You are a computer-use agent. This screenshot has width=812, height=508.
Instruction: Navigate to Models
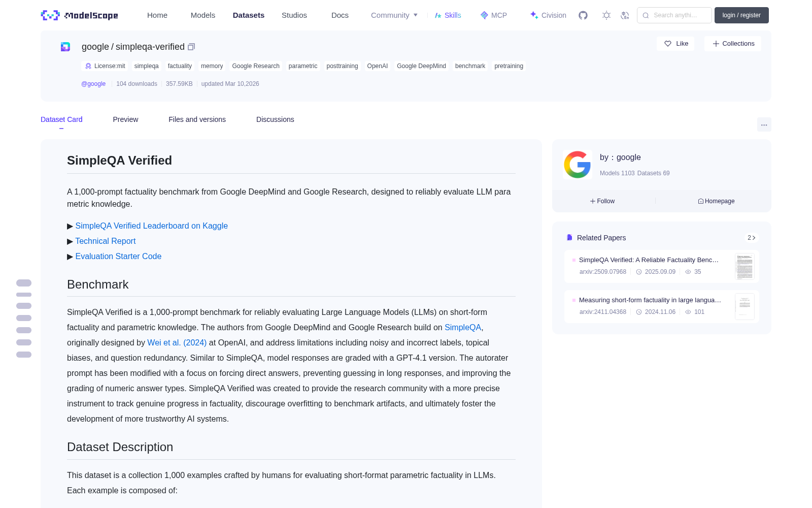[x=203, y=15]
